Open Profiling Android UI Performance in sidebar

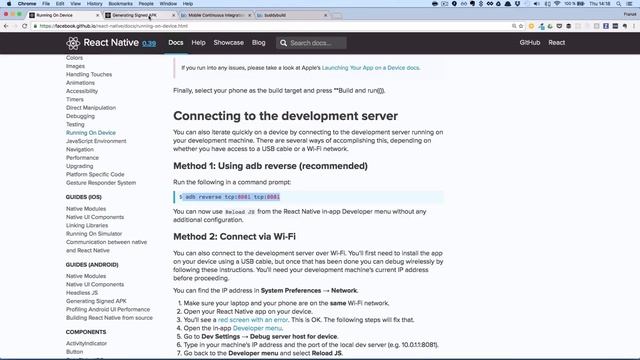pyautogui.click(x=108, y=310)
